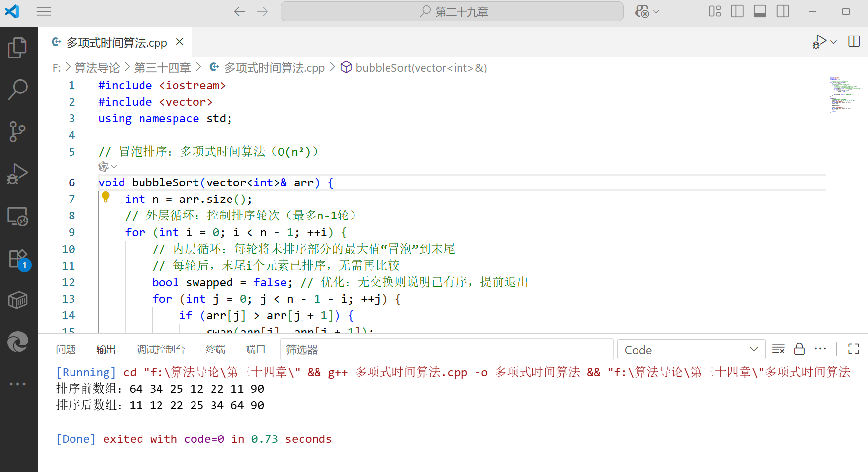Open the Customize Layout control
Viewport: 868px width, 472px height.
715,11
